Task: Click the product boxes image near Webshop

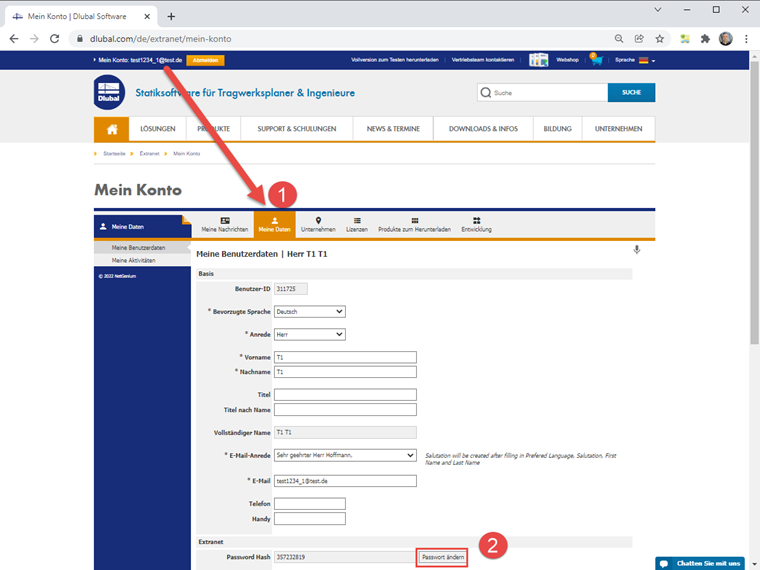Action: (x=538, y=60)
